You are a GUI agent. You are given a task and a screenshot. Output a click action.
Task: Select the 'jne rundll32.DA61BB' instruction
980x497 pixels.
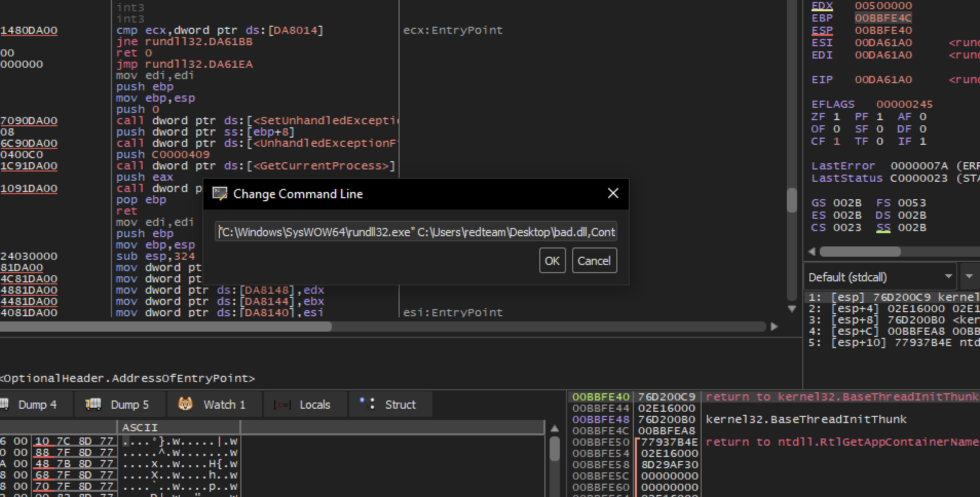184,42
